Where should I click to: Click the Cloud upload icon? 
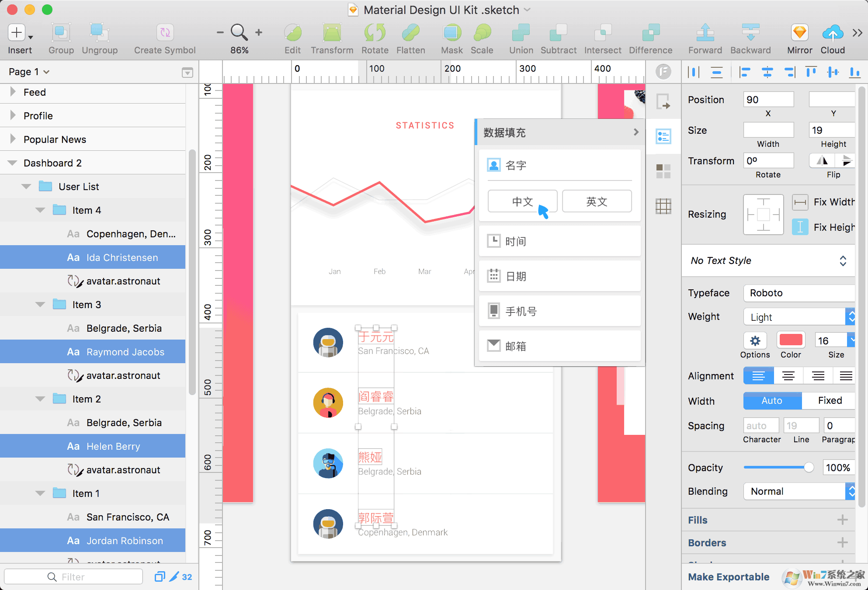[x=832, y=33]
